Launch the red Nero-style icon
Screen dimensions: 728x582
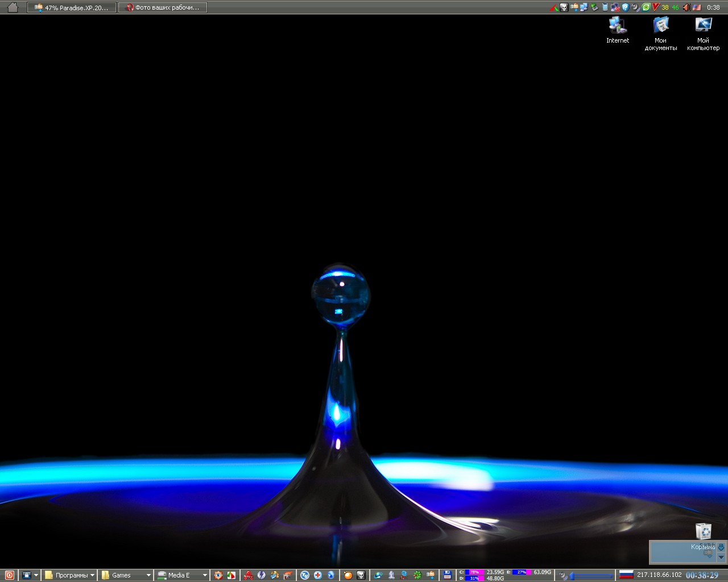(248, 575)
